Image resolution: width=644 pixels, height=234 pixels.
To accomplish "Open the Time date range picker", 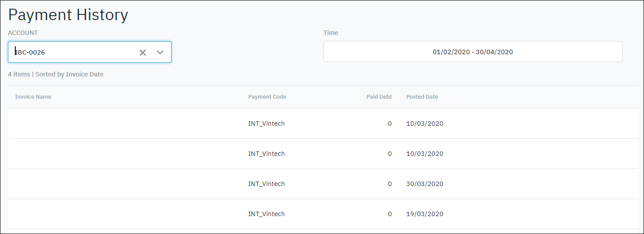I will pos(472,52).
